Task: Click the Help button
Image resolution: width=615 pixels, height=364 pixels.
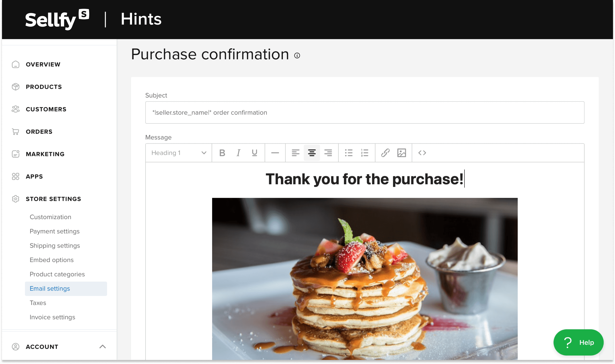Action: pos(580,342)
